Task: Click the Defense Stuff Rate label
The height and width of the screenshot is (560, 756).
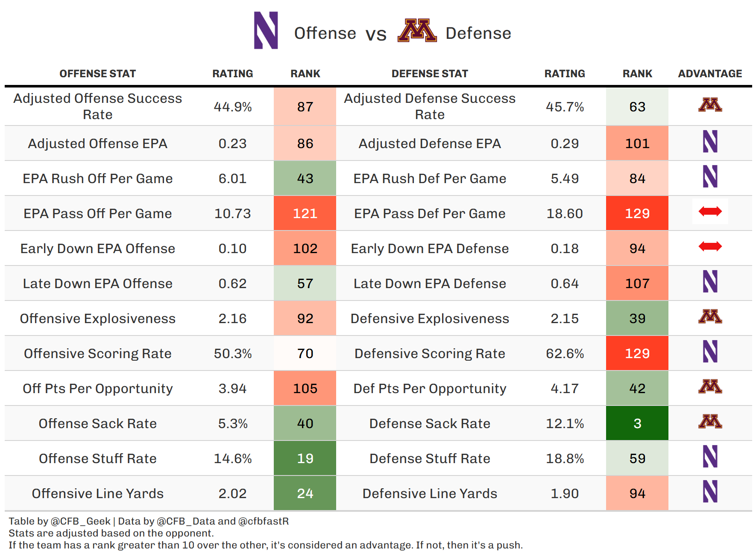Action: (x=430, y=458)
